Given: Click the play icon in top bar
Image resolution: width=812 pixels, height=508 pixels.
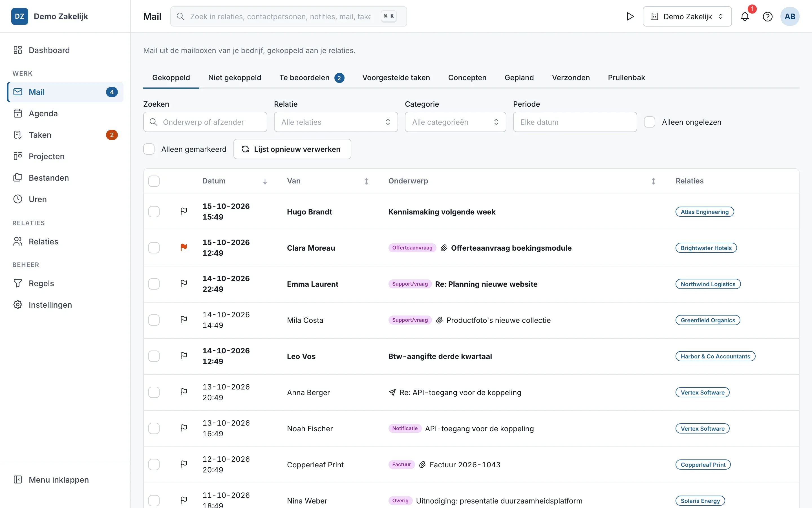Looking at the screenshot, I should click(x=630, y=16).
